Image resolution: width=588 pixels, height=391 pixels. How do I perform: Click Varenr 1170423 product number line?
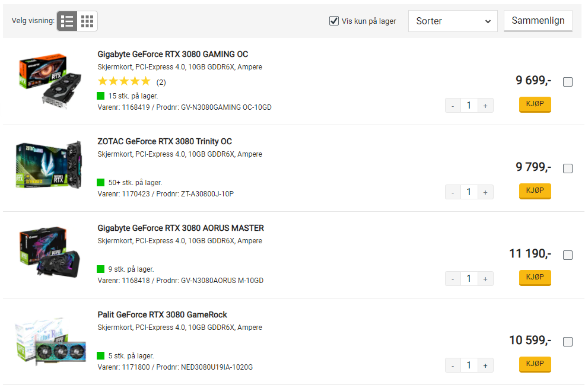(x=166, y=194)
